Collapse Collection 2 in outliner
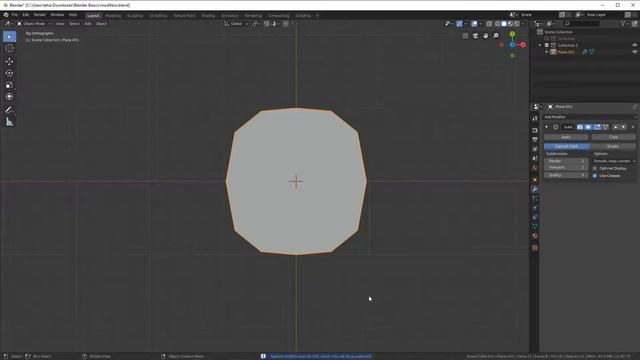Image resolution: width=640 pixels, height=360 pixels. tap(540, 45)
